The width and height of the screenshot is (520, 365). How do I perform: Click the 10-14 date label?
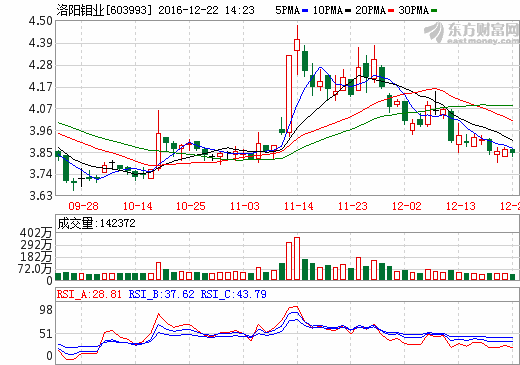pos(138,206)
